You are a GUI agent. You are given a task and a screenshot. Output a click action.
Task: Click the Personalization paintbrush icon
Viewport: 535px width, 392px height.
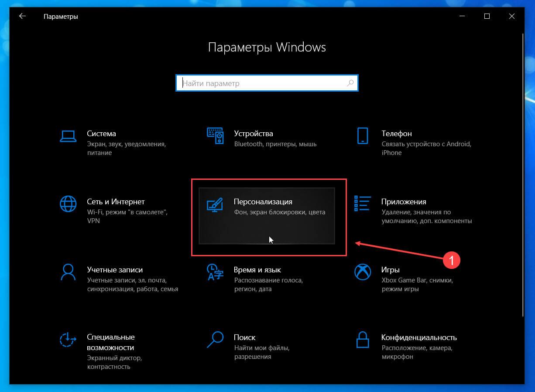215,204
